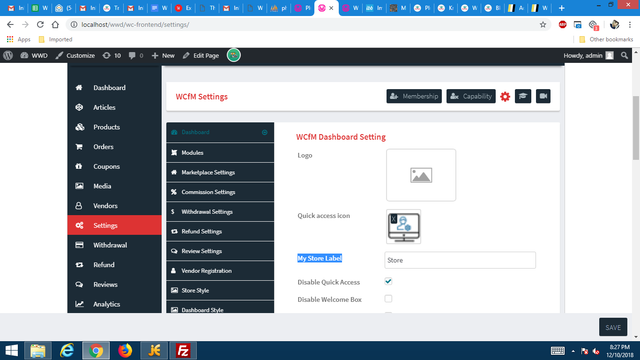Image resolution: width=640 pixels, height=360 pixels.
Task: Open the Refund Settings tab
Action: point(220,231)
